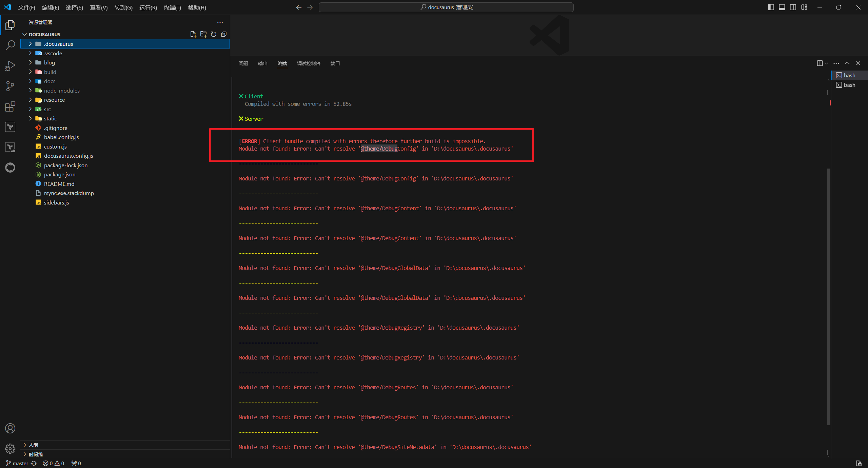Open .gitignore file
This screenshot has height=468, width=868.
125,128
